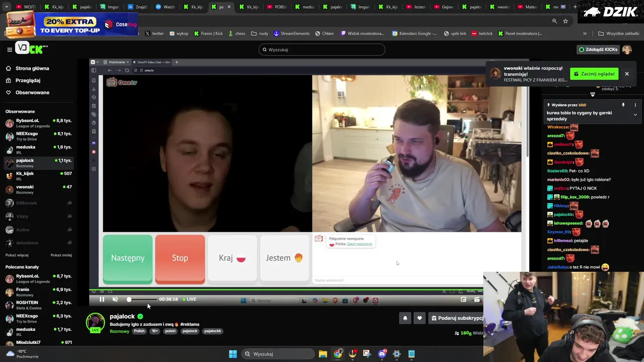Viewport: 644px width, 362px height.
Task: Open pajalock streamer avatar
Action: (x=95, y=322)
